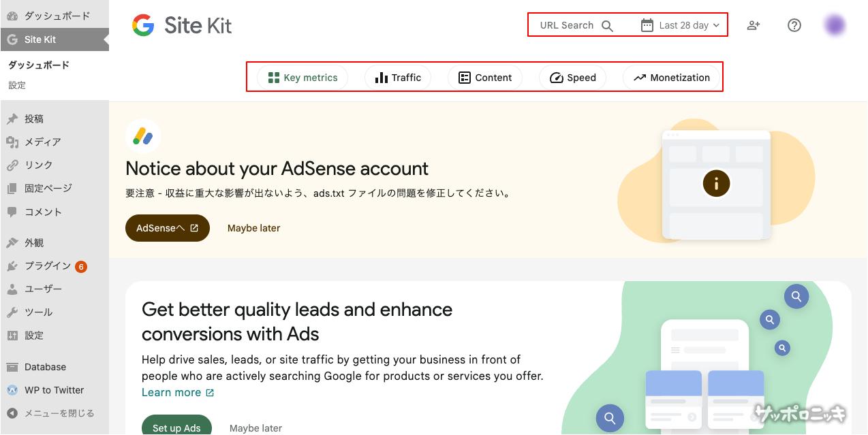The image size is (868, 435).
Task: Click the plug icon beside プラグイン
Action: pos(12,266)
